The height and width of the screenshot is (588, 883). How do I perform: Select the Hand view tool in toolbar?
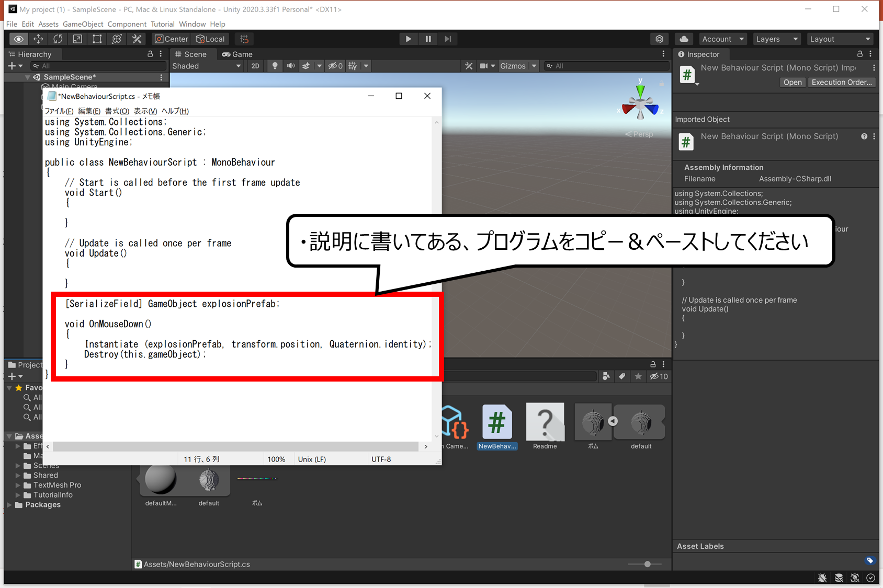[18, 39]
